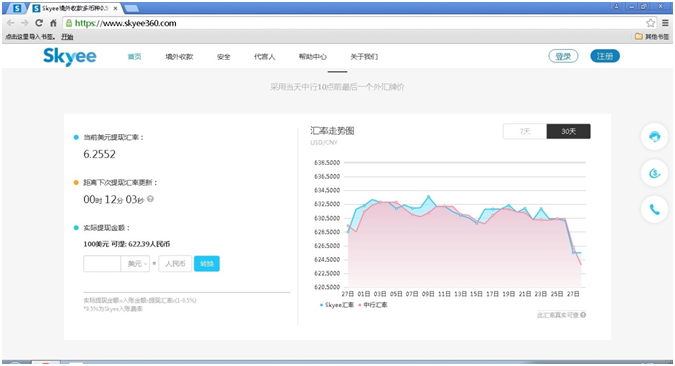This screenshot has width=675, height=366.
Task: Click the blue 转换 convert button
Action: click(207, 264)
